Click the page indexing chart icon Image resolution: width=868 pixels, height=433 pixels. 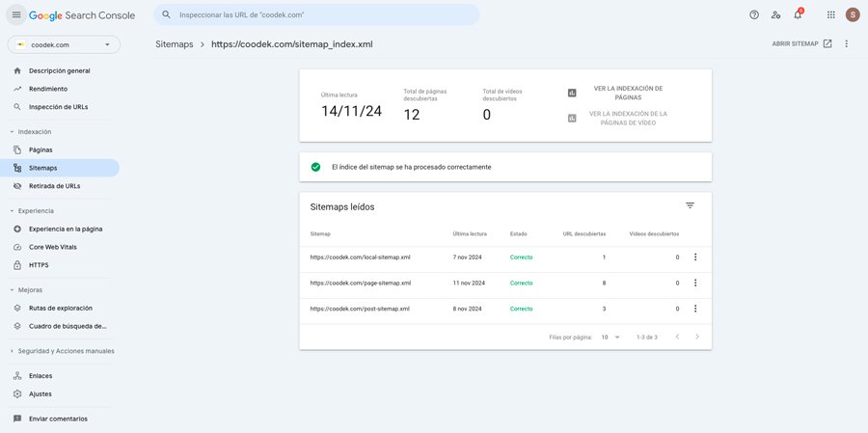point(572,93)
